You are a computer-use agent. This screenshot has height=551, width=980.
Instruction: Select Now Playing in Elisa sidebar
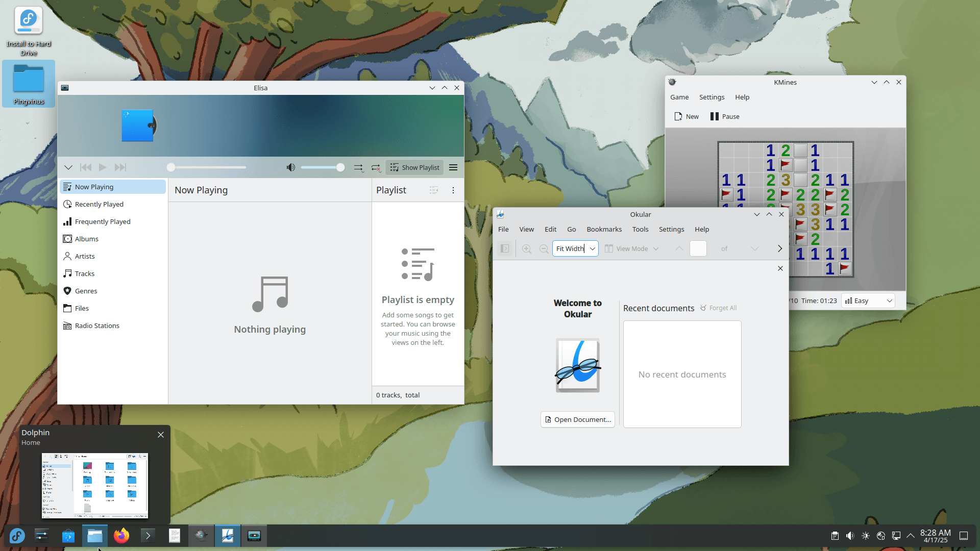[113, 187]
